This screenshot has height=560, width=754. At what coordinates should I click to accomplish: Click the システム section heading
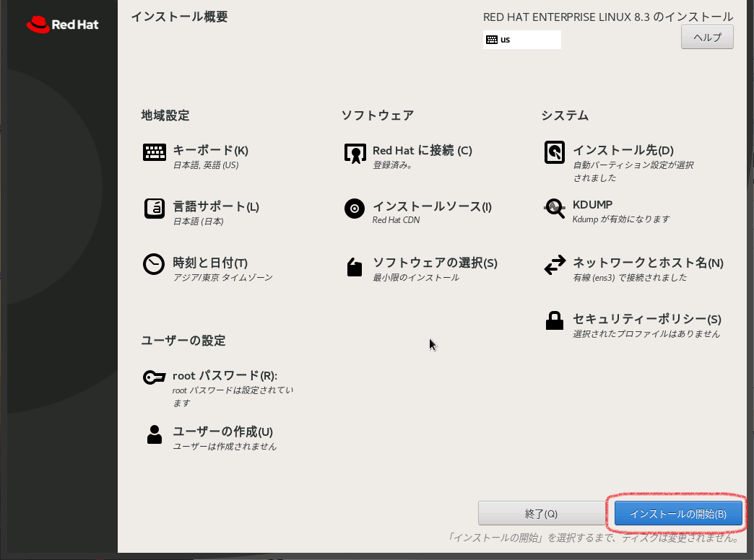(565, 115)
